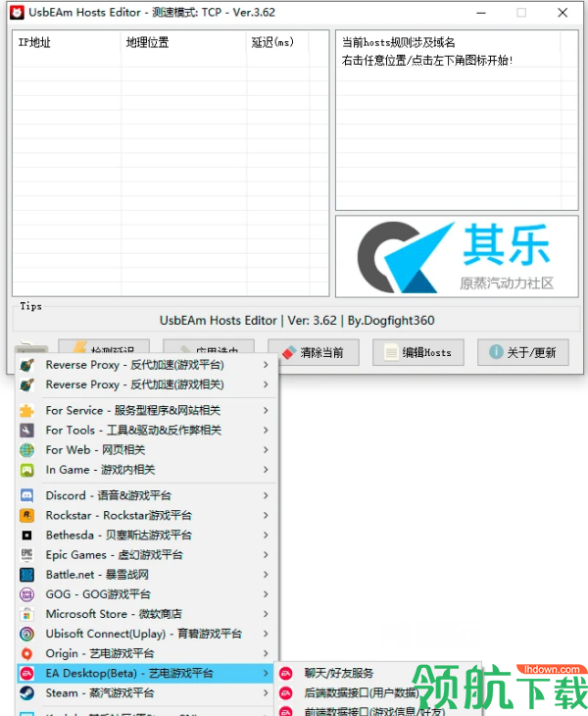Click the Battle.net logo icon
The width and height of the screenshot is (588, 716).
click(26, 575)
